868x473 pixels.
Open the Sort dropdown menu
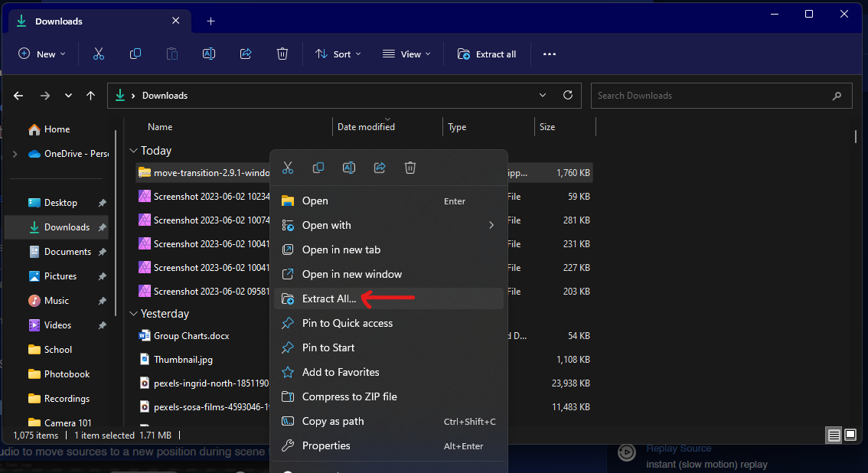[x=338, y=54]
